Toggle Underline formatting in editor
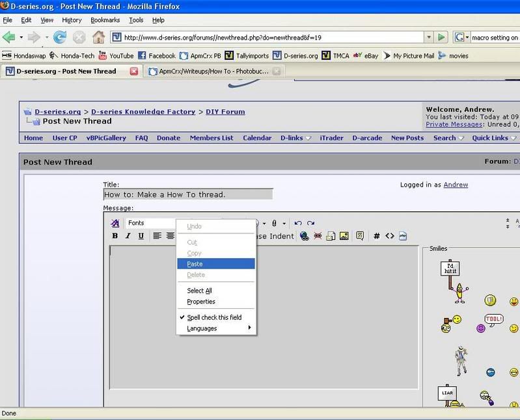 [141, 236]
